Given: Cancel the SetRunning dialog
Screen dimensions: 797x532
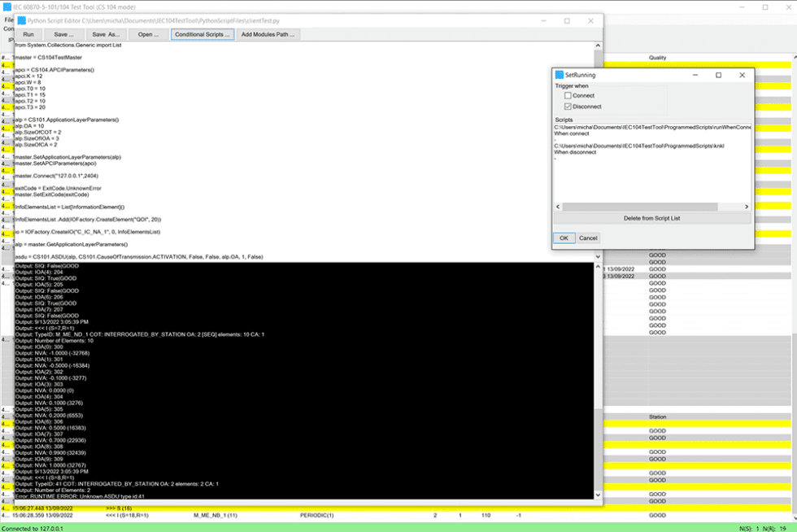Looking at the screenshot, I should pyautogui.click(x=588, y=238).
